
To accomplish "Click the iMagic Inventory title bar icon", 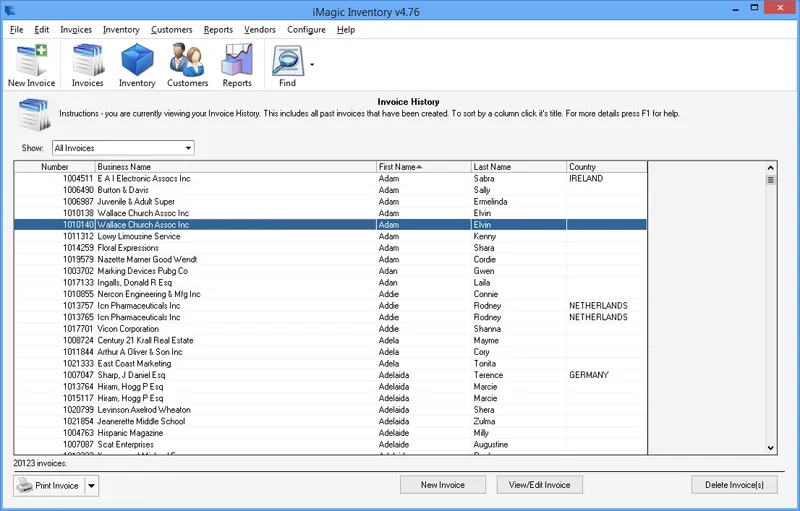I will click(10, 10).
